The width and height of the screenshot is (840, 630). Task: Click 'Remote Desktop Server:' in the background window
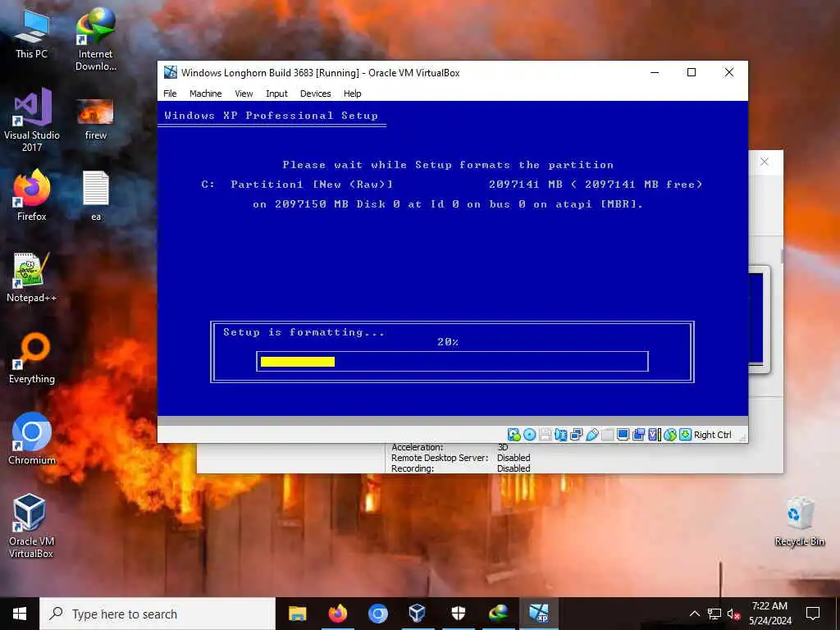tap(440, 458)
